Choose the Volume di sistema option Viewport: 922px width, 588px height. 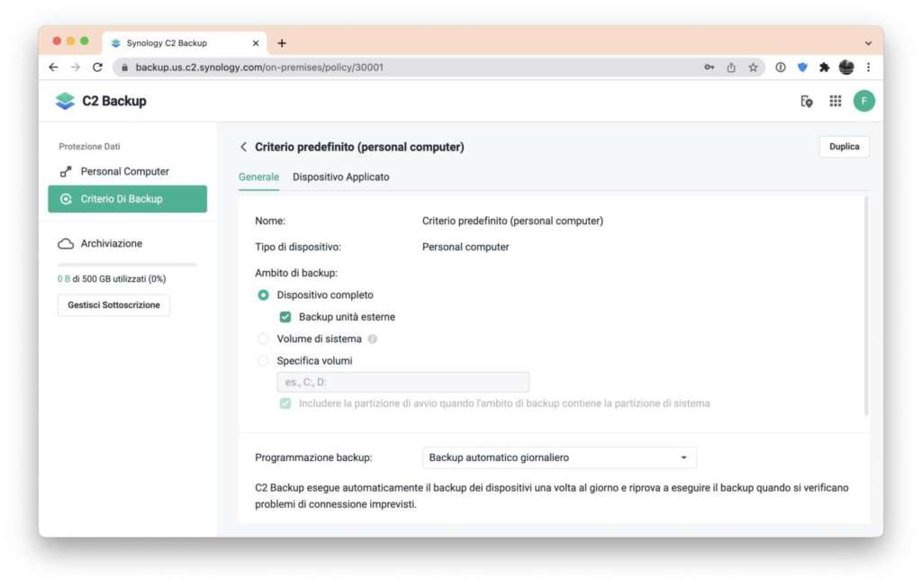pos(263,339)
